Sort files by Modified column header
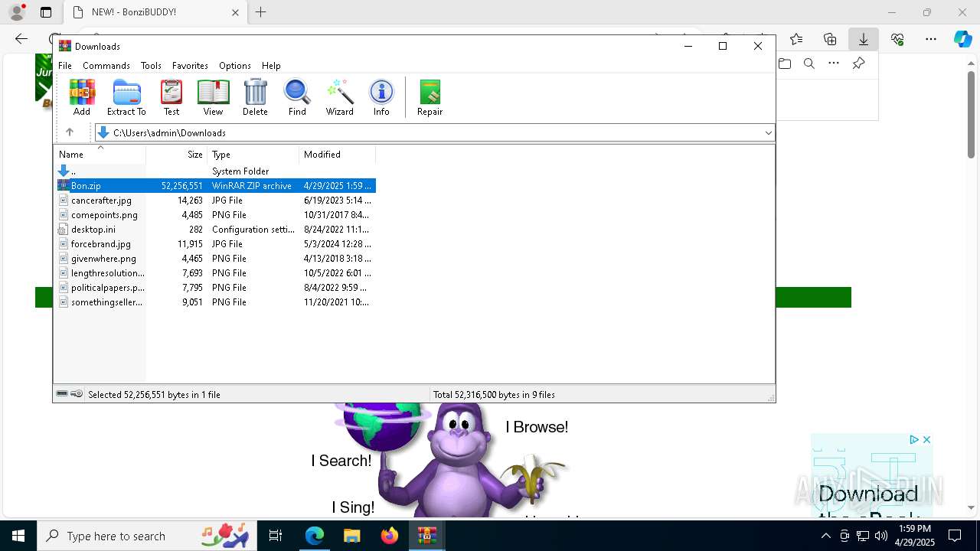The width and height of the screenshot is (980, 551). [x=337, y=155]
